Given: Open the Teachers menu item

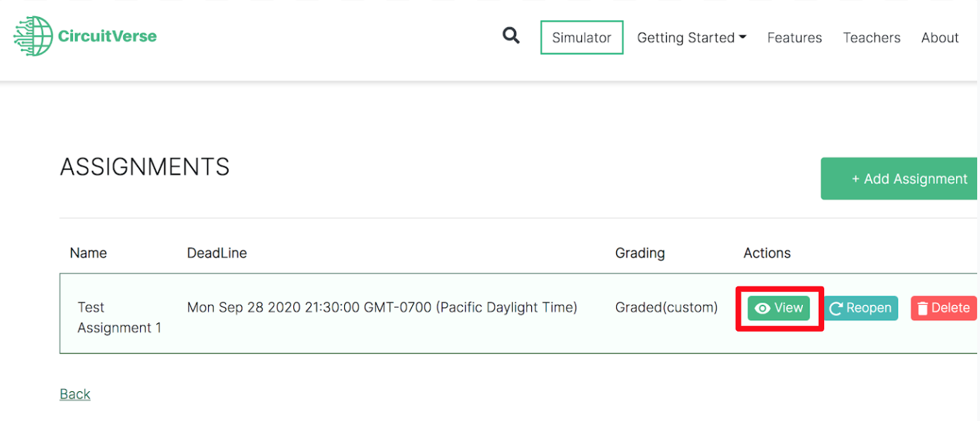Looking at the screenshot, I should [x=871, y=38].
